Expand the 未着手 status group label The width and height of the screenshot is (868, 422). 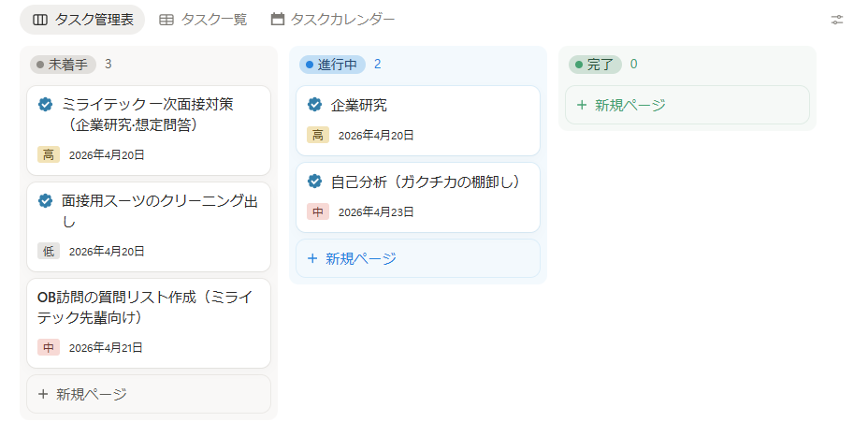[63, 65]
